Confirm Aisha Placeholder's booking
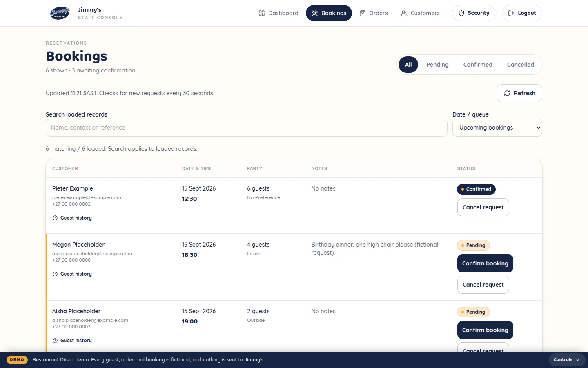Image resolution: width=588 pixels, height=368 pixels. click(x=485, y=330)
